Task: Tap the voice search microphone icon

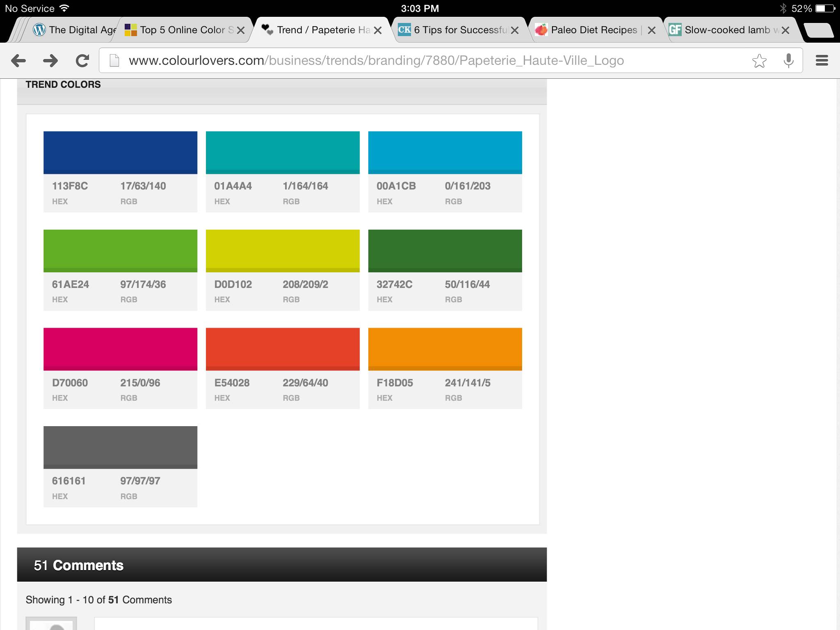Action: [x=788, y=61]
